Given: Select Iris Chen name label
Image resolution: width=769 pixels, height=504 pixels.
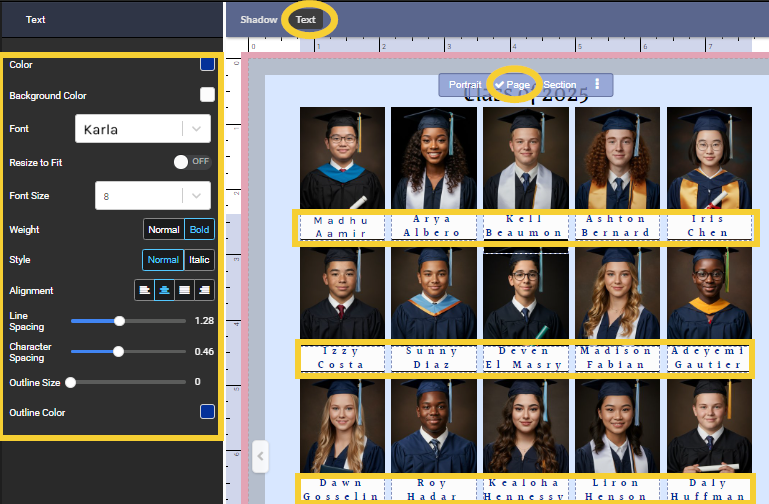Looking at the screenshot, I should (709, 226).
